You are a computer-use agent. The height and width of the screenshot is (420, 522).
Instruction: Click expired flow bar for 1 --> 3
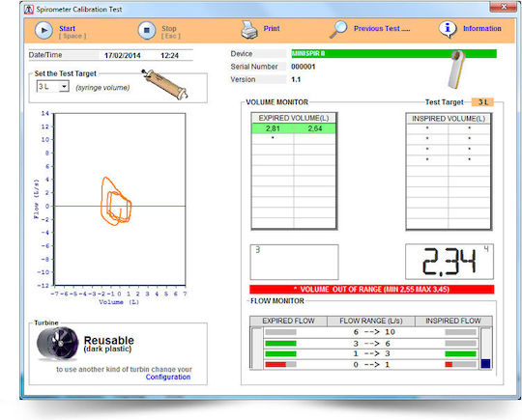pos(280,353)
